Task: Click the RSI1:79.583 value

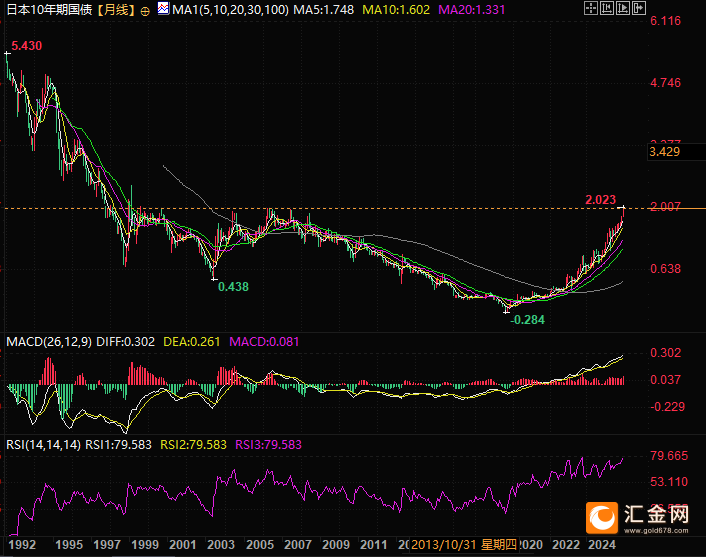Action: click(118, 445)
